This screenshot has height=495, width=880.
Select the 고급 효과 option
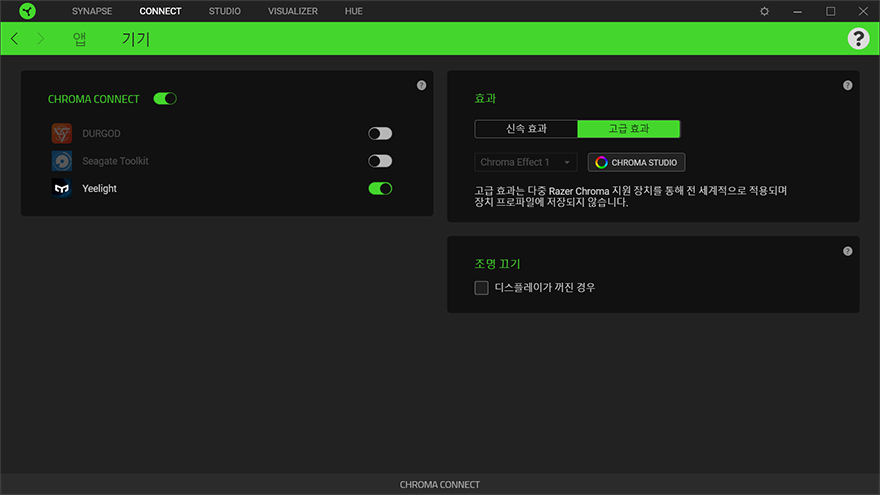pyautogui.click(x=629, y=129)
